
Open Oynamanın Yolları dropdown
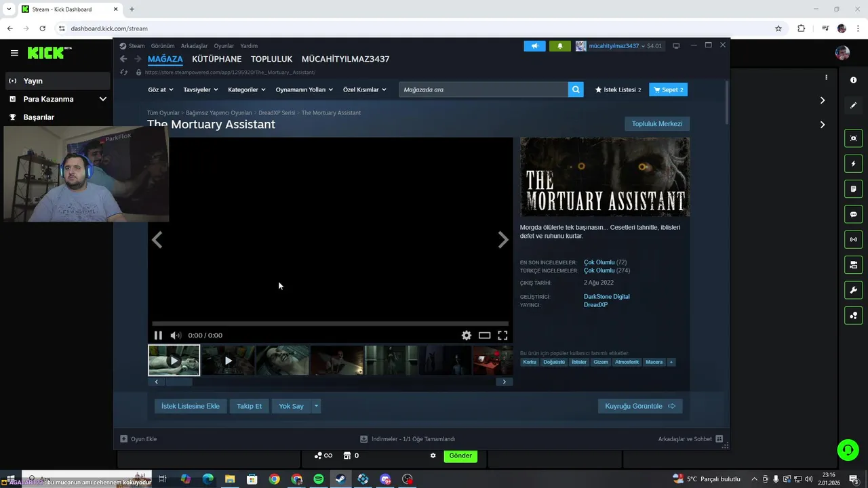pyautogui.click(x=304, y=89)
